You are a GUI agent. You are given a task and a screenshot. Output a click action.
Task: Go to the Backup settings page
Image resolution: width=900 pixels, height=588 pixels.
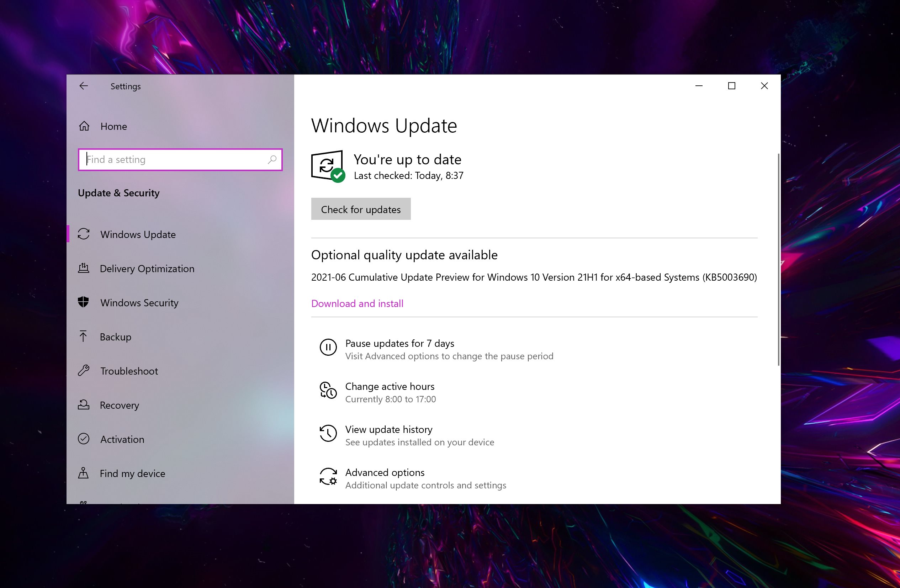[x=180, y=337]
